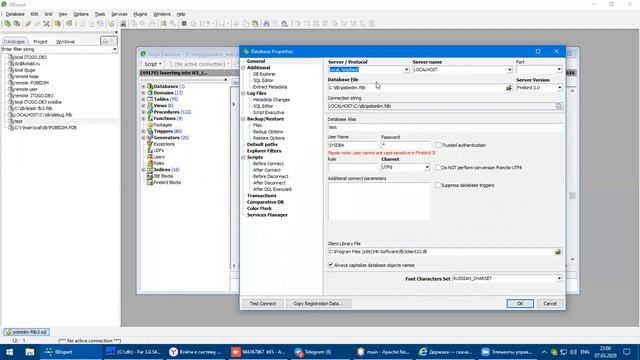Collapse the Additional section in properties tree
Image resolution: width=640 pixels, height=360 pixels.
point(244,68)
